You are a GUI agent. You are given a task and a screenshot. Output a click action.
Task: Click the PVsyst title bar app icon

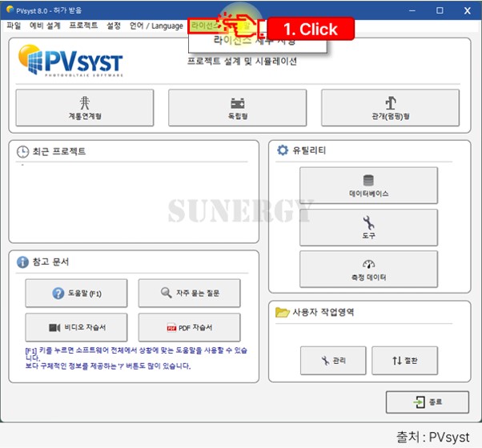click(10, 10)
